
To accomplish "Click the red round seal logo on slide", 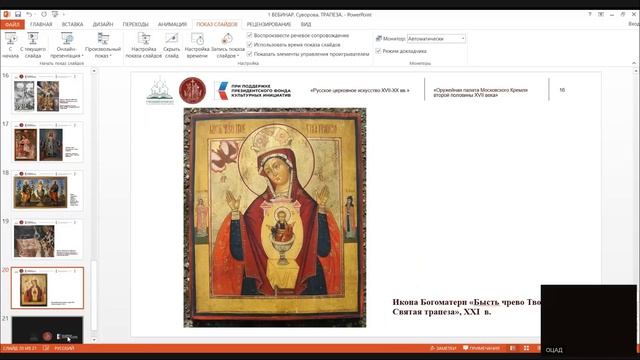I will click(192, 90).
